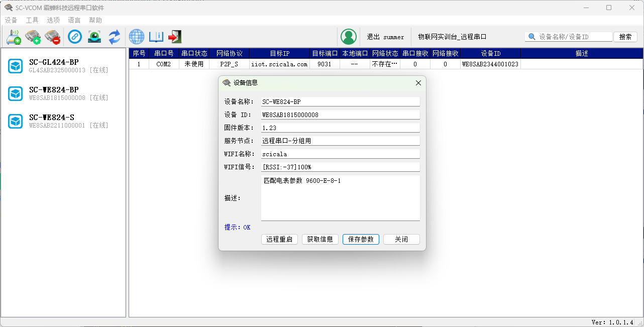Click the green camera scan toolbar icon
Screen dimensions: 644x327
[94, 37]
